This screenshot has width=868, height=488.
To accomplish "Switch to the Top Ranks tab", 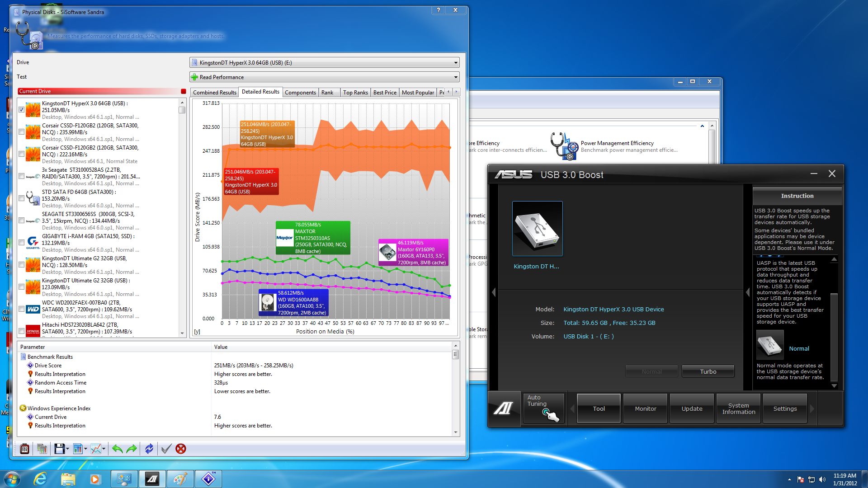I will (x=355, y=93).
